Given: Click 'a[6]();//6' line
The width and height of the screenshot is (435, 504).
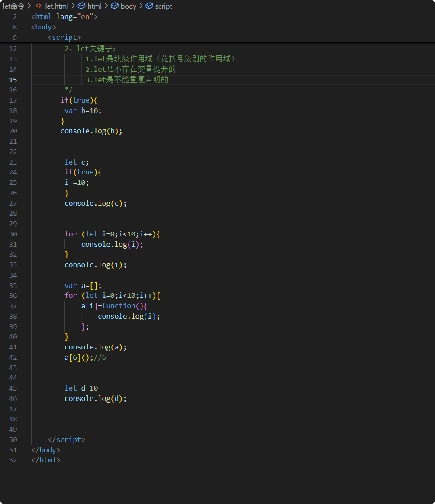Looking at the screenshot, I should tap(85, 357).
